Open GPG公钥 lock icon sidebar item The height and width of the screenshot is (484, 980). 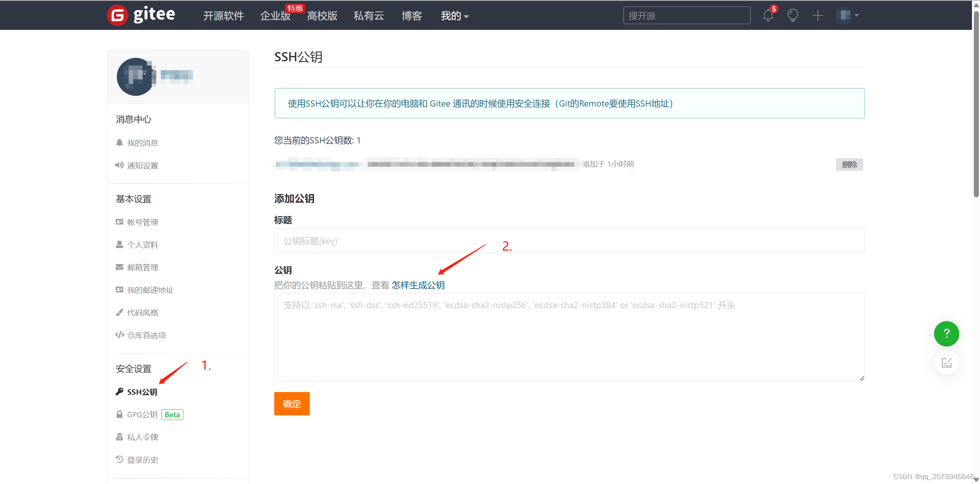136,414
